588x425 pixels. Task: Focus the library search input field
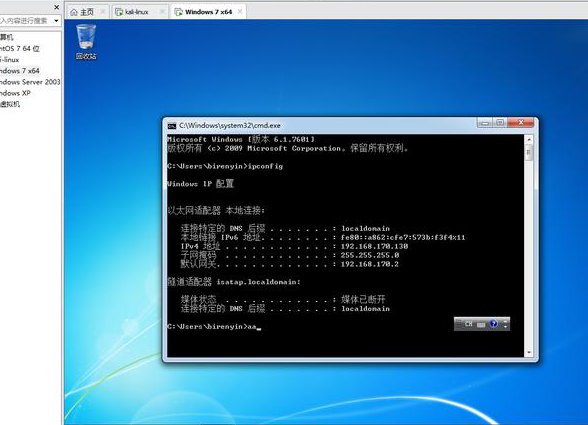tap(26, 21)
